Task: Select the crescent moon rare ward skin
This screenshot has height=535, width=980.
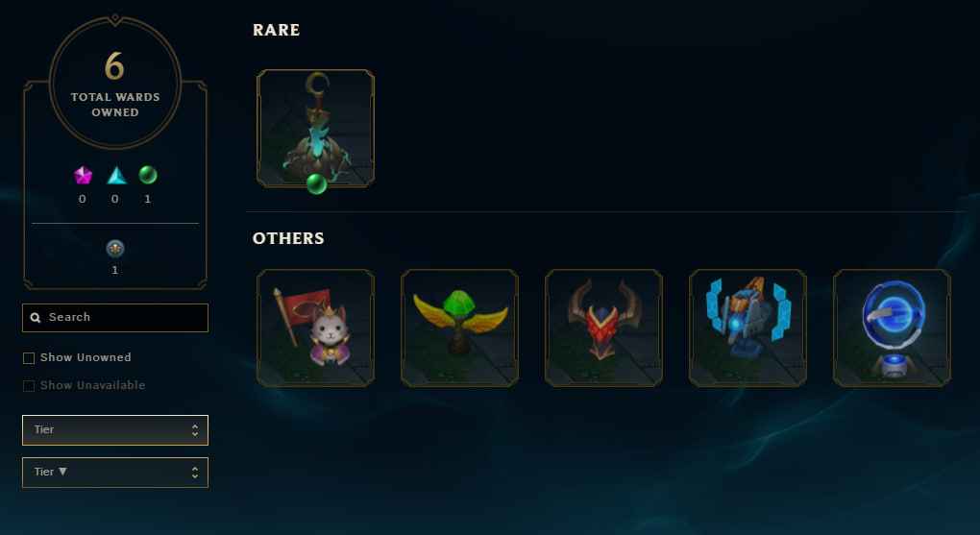Action: [316, 128]
